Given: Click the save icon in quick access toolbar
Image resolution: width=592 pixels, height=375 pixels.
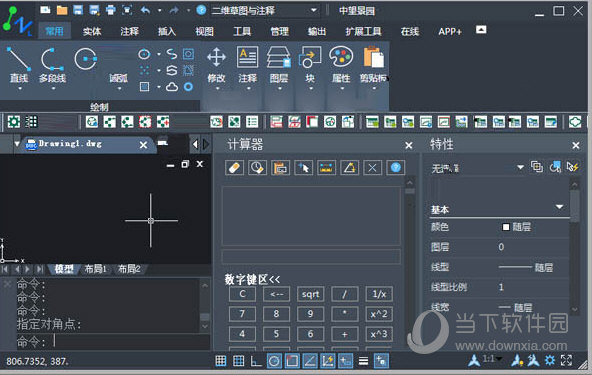Looking at the screenshot, I should (78, 10).
